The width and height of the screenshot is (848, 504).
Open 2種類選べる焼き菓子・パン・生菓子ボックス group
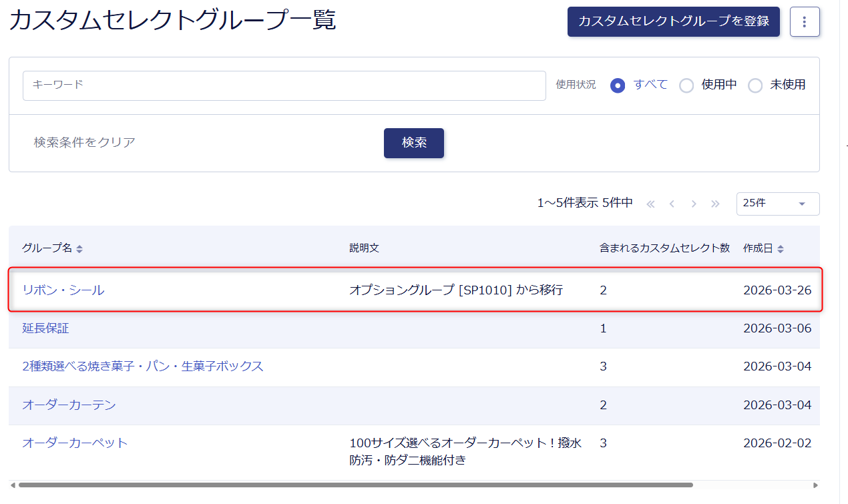143,366
